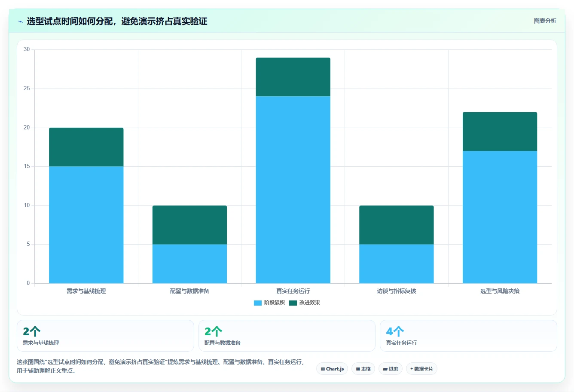This screenshot has height=392, width=574.
Task: Click the 改进效果 legend label
Action: [309, 303]
